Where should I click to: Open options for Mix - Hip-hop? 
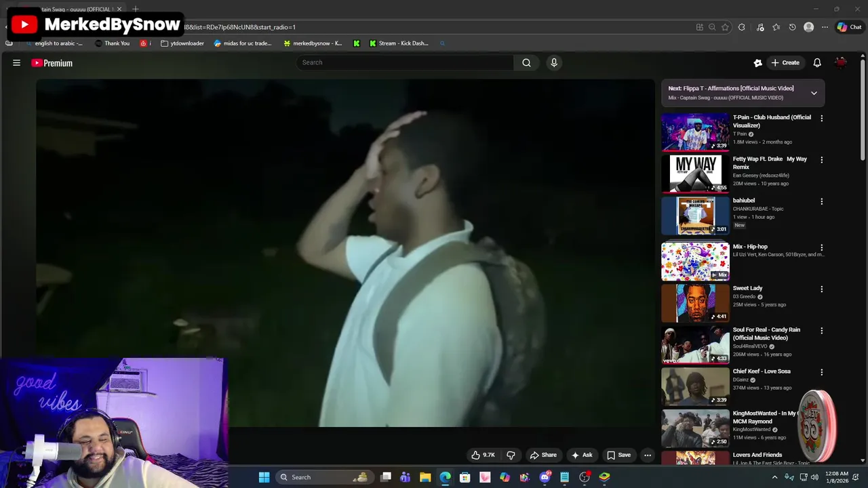tap(821, 247)
